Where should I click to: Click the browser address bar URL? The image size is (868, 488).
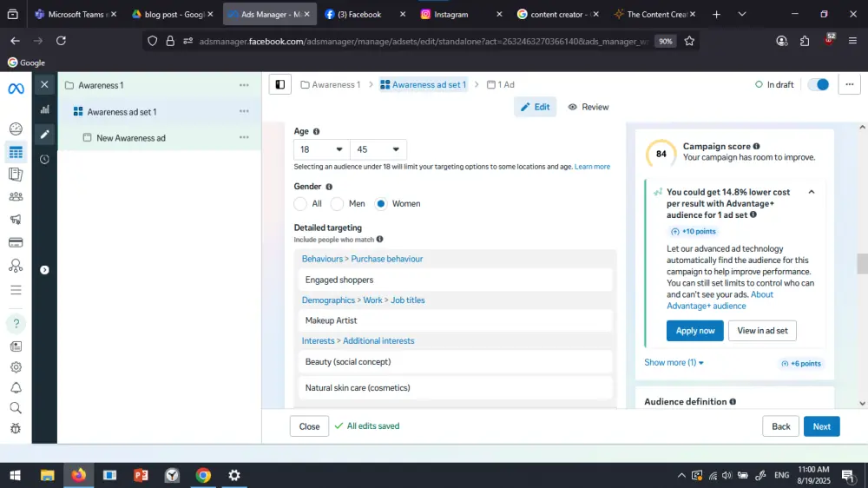tap(424, 41)
